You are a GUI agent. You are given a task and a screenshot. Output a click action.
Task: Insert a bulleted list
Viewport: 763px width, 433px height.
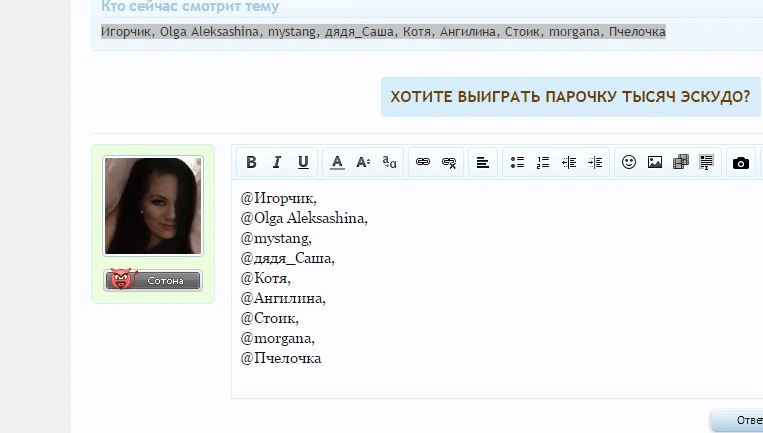[x=517, y=162]
